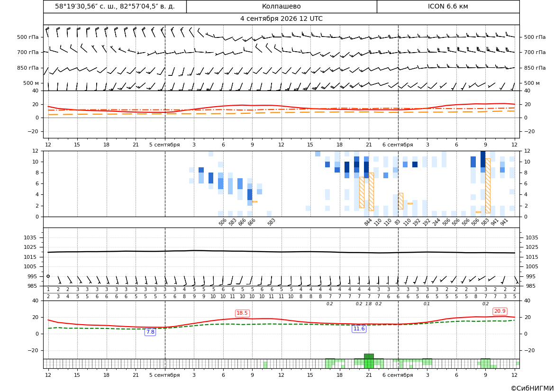Click the 244 cloud base value
554x392 pixels.
pos(436,222)
